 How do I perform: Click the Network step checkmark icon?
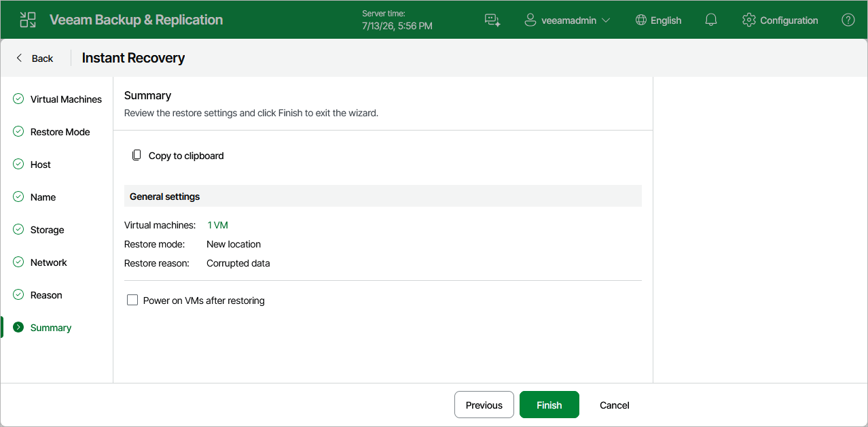click(x=18, y=262)
